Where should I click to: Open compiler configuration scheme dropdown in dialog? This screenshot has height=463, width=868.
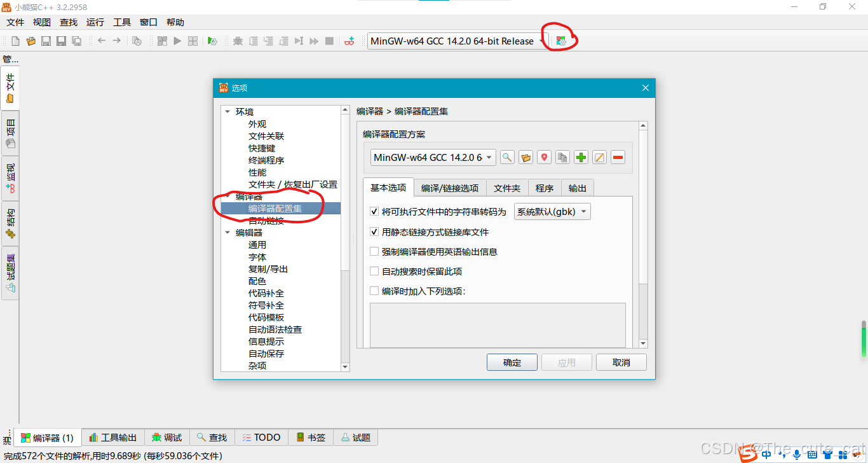tap(433, 157)
